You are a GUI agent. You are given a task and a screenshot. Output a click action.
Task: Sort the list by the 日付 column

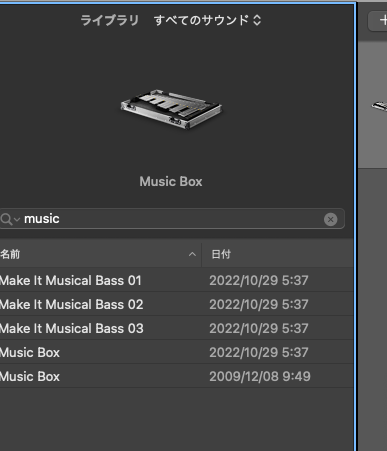tap(277, 255)
